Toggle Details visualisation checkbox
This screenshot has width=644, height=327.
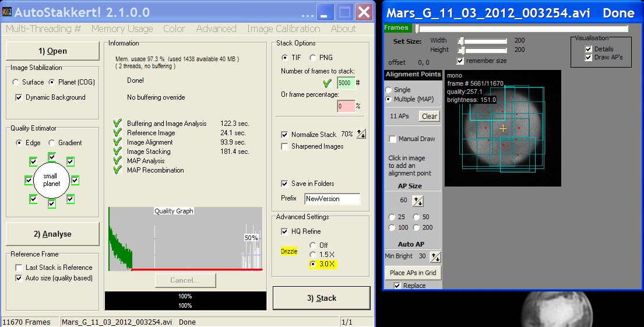tap(589, 49)
